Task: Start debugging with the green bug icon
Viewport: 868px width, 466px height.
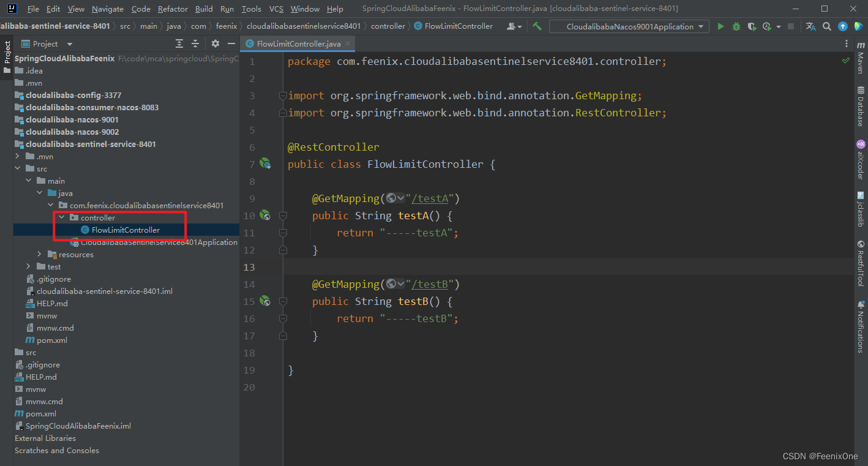Action: (x=736, y=26)
